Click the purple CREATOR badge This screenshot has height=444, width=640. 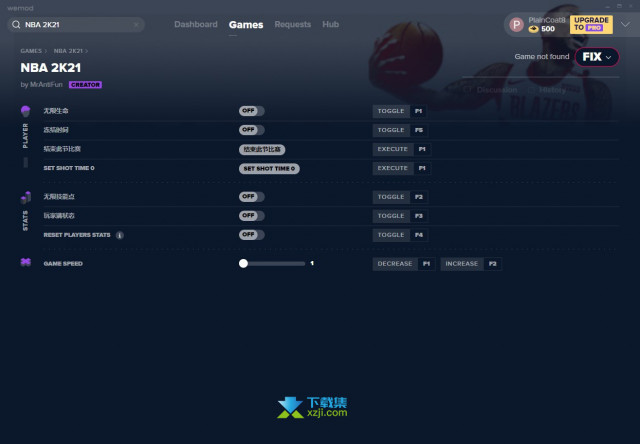(x=85, y=85)
